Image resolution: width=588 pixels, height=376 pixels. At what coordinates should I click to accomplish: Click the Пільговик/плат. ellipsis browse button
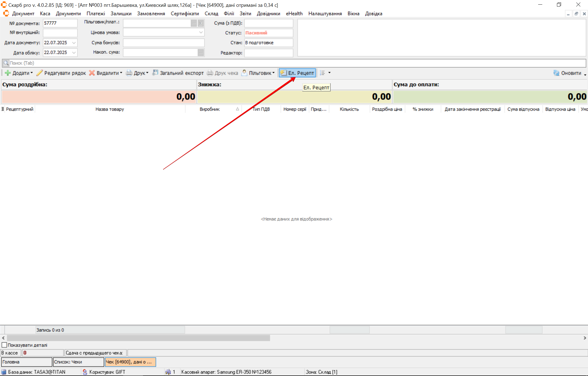194,23
